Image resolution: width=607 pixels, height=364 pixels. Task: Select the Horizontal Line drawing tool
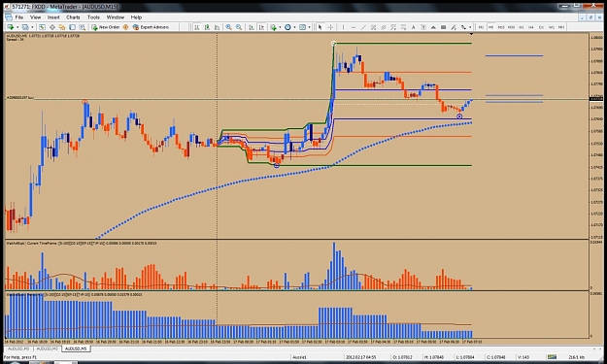354,27
